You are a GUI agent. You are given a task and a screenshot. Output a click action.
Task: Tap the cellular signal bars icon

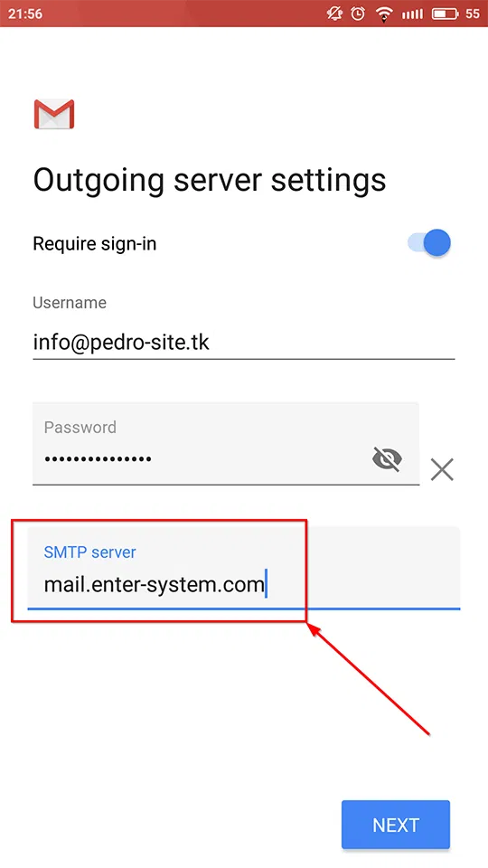pos(412,14)
